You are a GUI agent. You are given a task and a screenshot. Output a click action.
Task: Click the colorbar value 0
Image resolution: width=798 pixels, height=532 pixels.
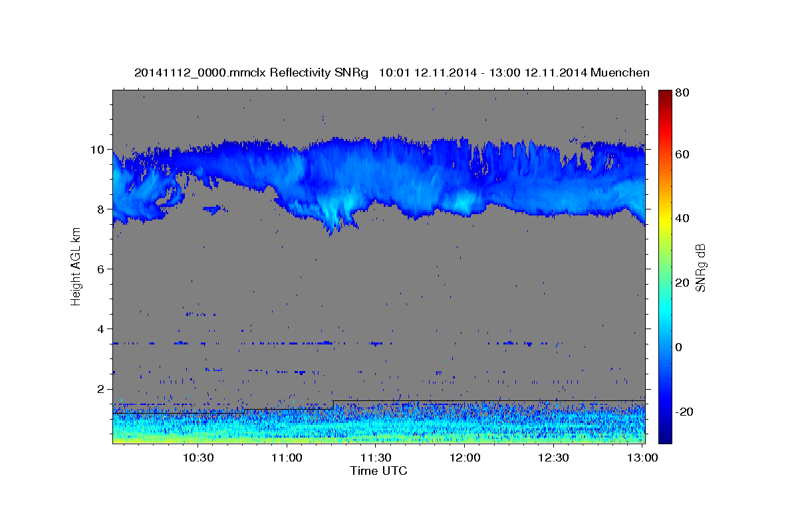pos(678,347)
